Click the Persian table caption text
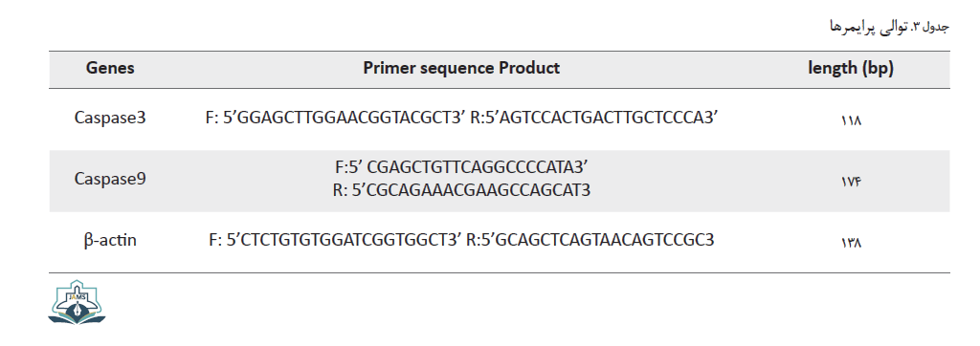 888,27
